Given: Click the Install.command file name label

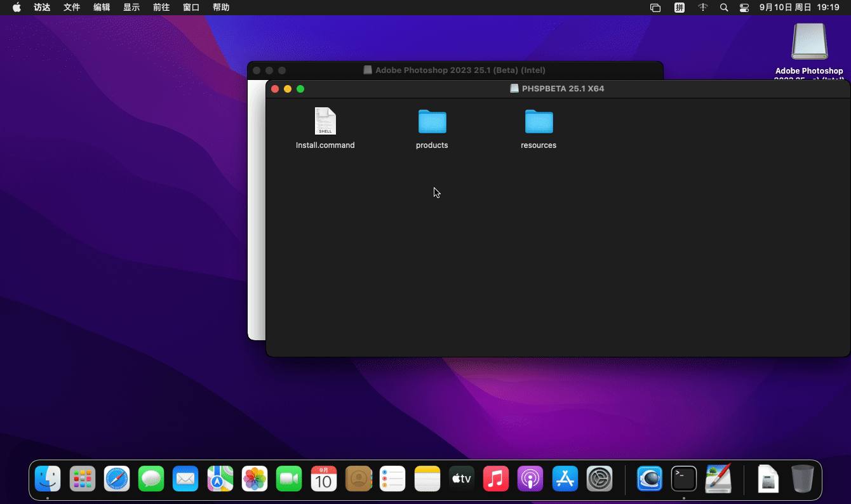Looking at the screenshot, I should point(325,145).
